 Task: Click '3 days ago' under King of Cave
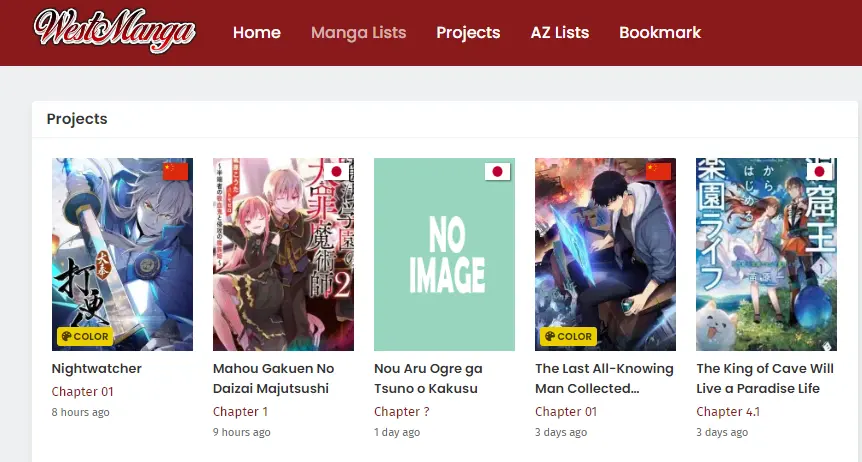[722, 432]
